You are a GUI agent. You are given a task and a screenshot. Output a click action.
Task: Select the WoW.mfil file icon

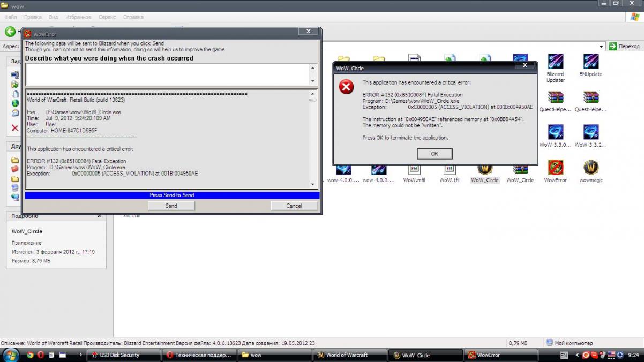pos(414,169)
